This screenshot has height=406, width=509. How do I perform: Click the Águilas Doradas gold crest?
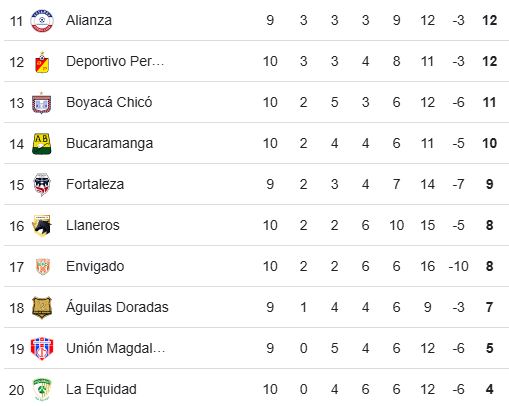click(42, 307)
